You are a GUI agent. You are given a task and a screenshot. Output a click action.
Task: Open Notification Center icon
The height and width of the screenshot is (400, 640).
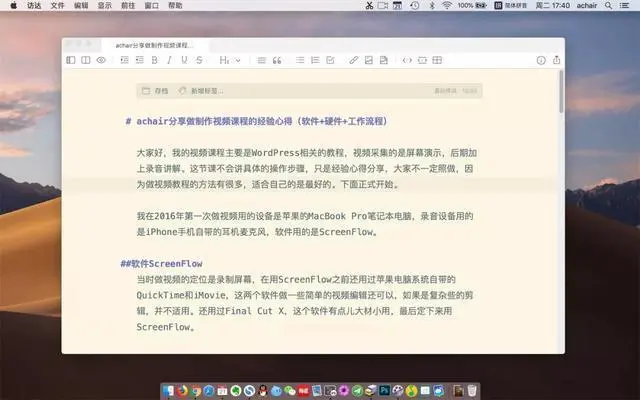[x=624, y=5]
